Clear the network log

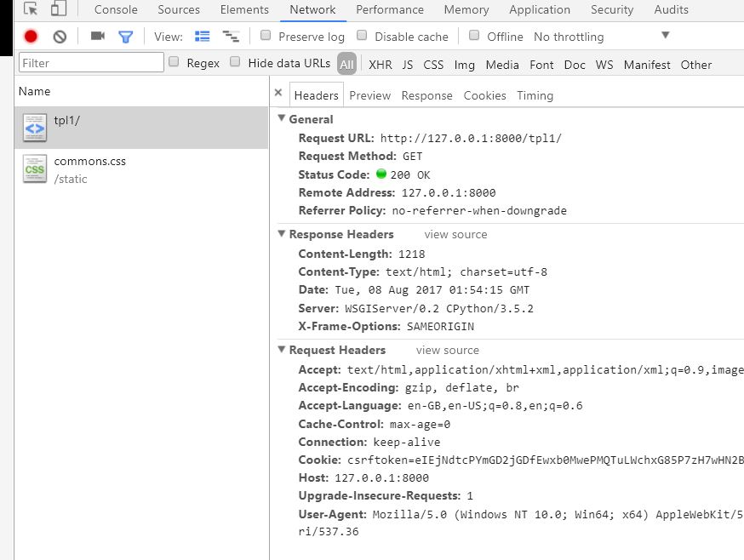(x=60, y=37)
